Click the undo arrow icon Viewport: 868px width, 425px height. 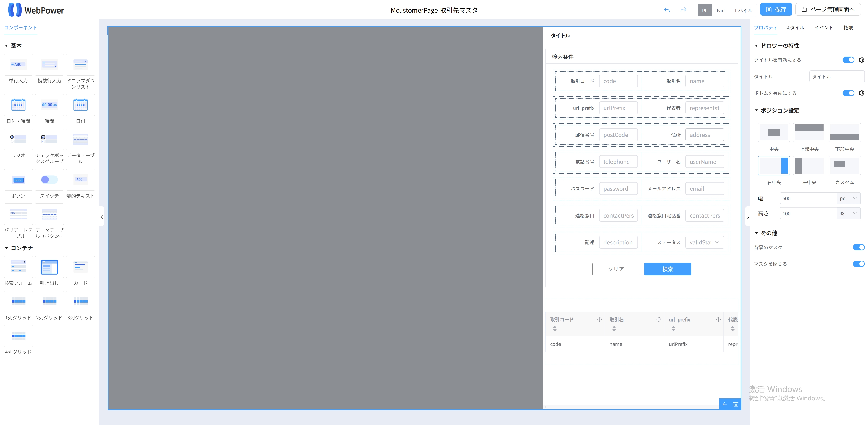(x=667, y=10)
